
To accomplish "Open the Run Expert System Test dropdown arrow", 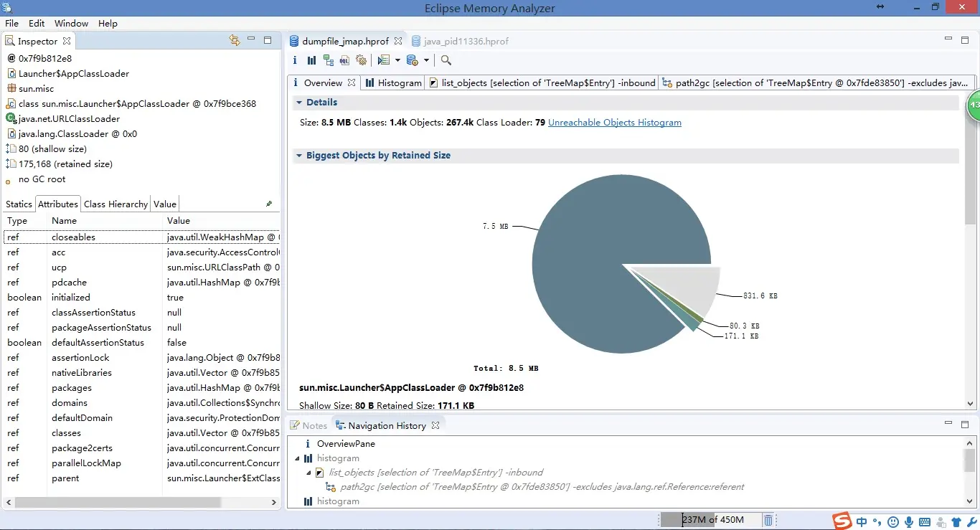I will tap(397, 60).
